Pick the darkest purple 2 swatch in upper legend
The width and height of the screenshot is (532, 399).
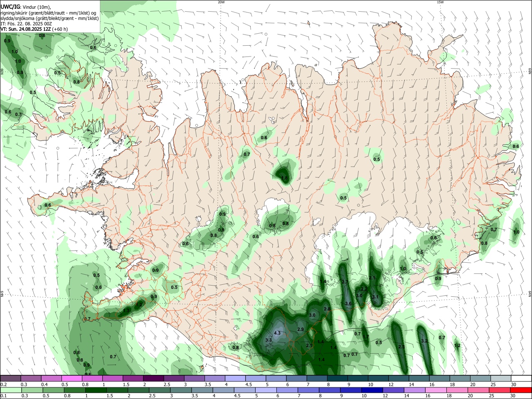pos(153,378)
